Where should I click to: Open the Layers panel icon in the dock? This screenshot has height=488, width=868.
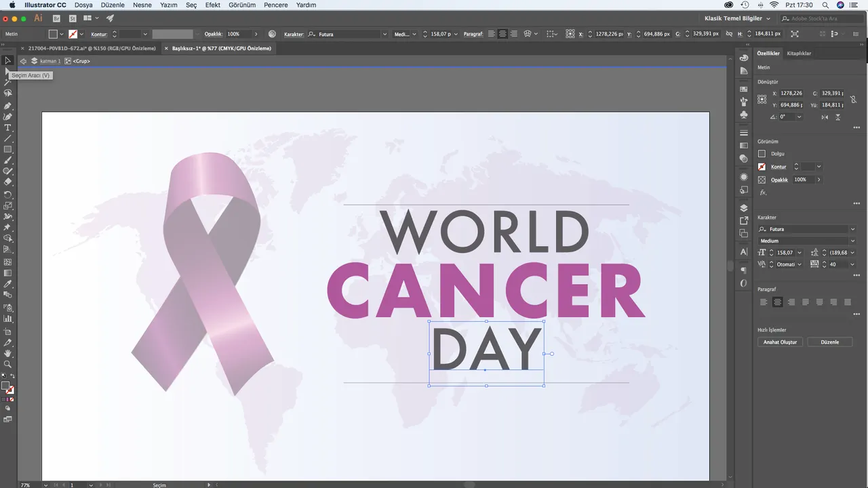pyautogui.click(x=744, y=208)
